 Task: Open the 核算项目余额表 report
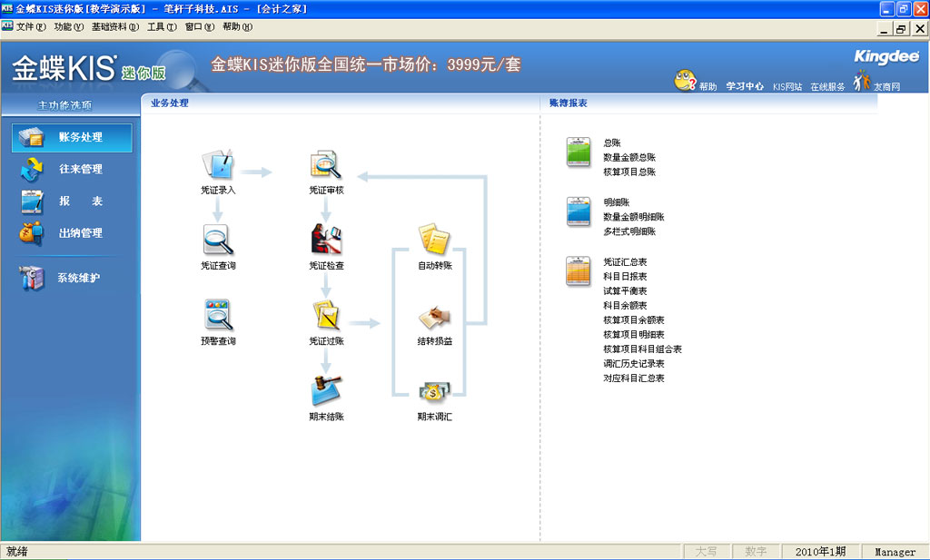point(633,320)
